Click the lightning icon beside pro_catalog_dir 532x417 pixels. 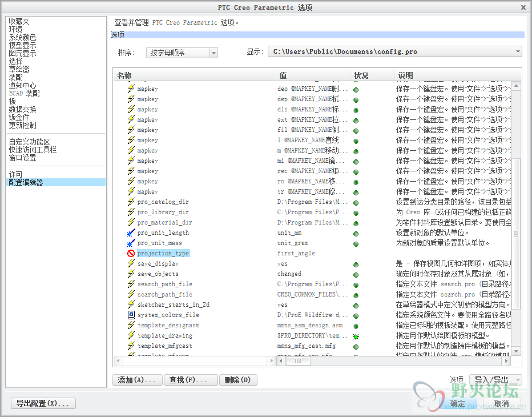[131, 202]
